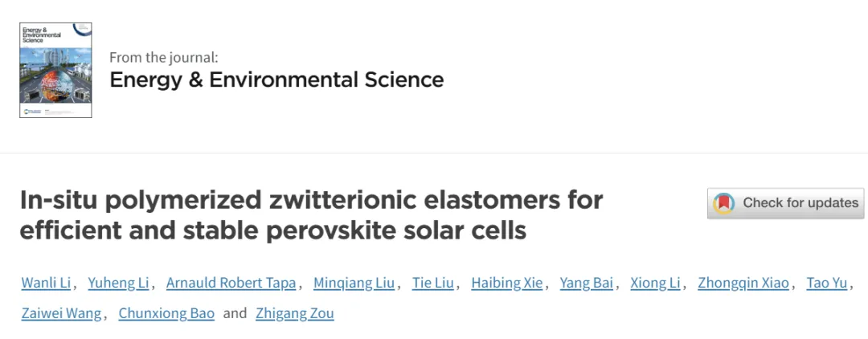Viewport: 868px width, 339px height.
Task: Click the bookmark icon in Check for updates
Action: pyautogui.click(x=725, y=203)
